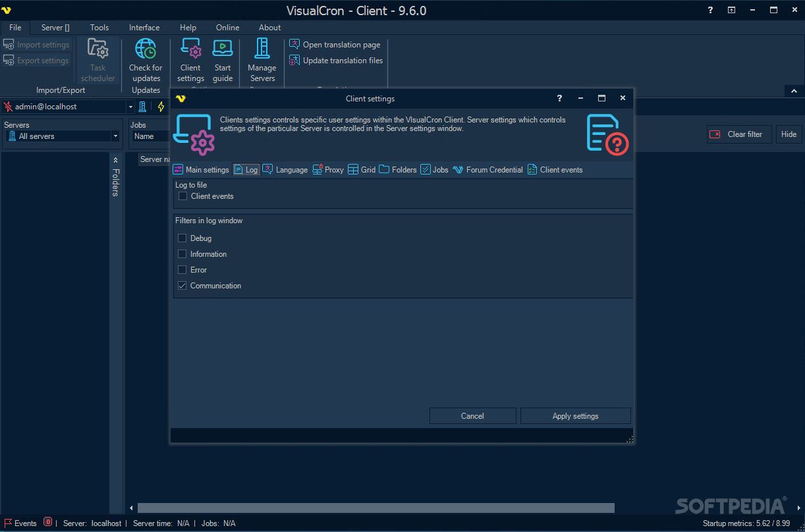
Task: Click the Hide button
Action: (789, 134)
